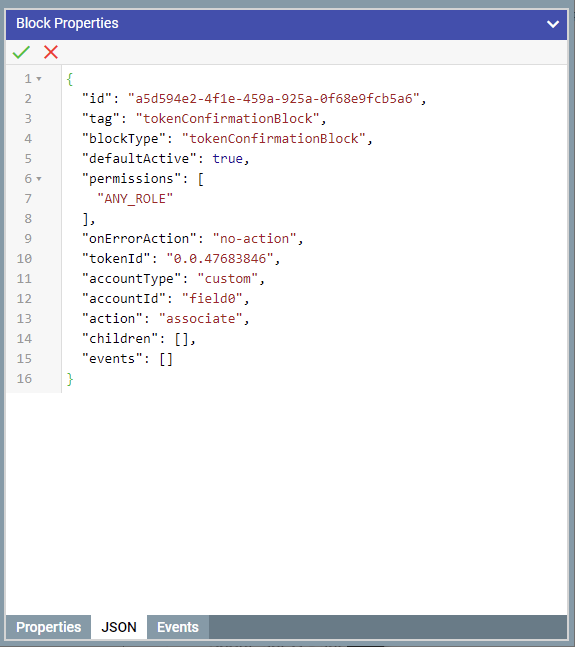Image resolution: width=575 pixels, height=647 pixels.
Task: Fold the root object arrow on line 1
Action: point(39,78)
